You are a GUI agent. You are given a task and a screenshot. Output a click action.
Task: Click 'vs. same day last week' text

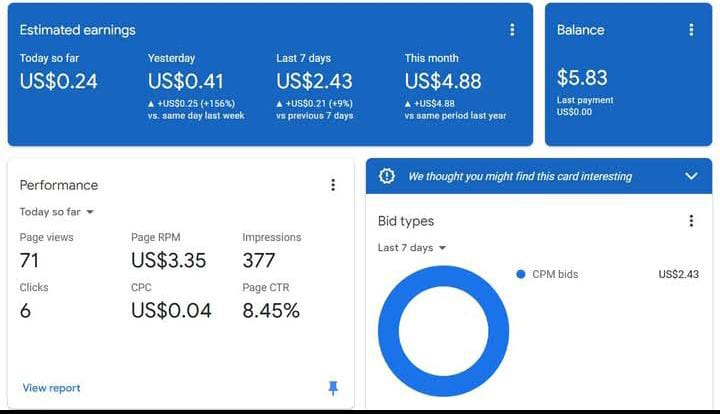[x=196, y=116]
